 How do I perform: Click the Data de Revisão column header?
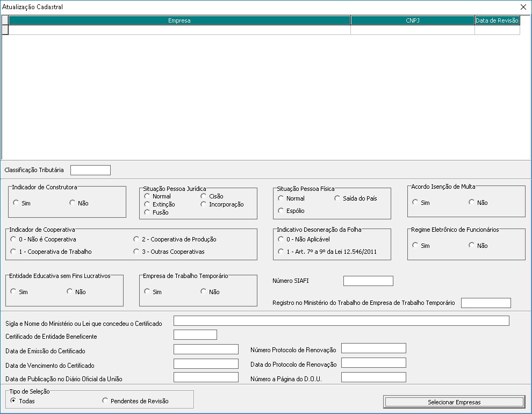(497, 20)
